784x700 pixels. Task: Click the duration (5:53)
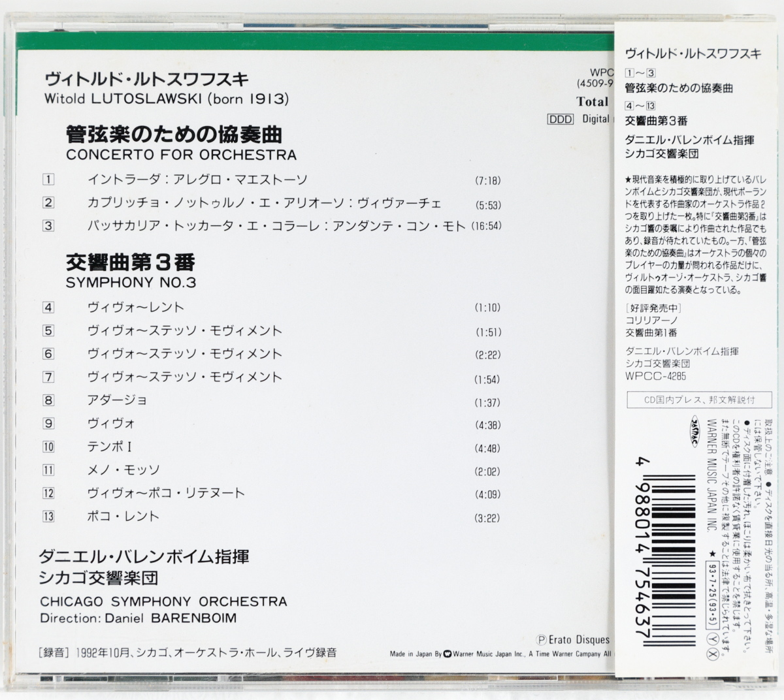[x=488, y=205]
